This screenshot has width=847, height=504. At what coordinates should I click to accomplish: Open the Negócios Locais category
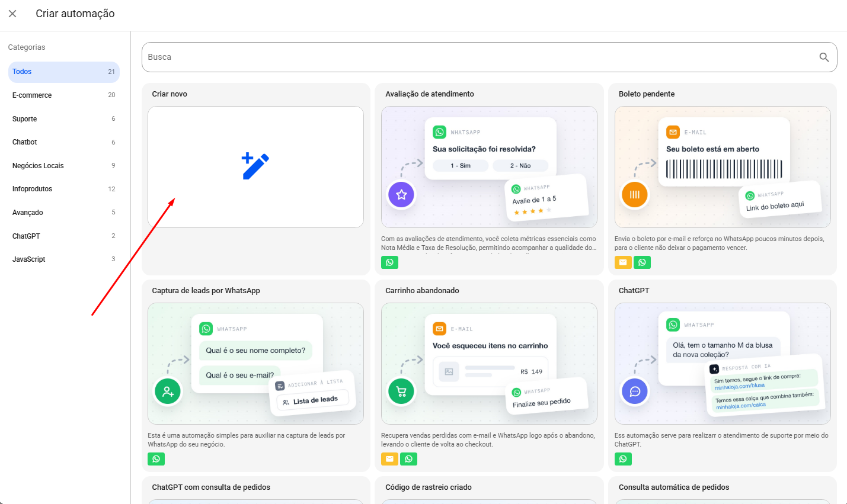coord(64,166)
